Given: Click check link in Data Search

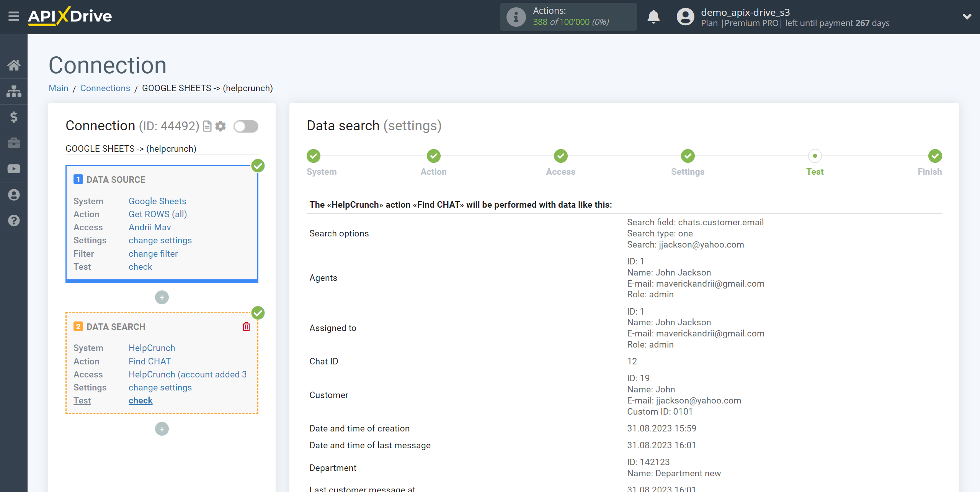Looking at the screenshot, I should pos(140,400).
